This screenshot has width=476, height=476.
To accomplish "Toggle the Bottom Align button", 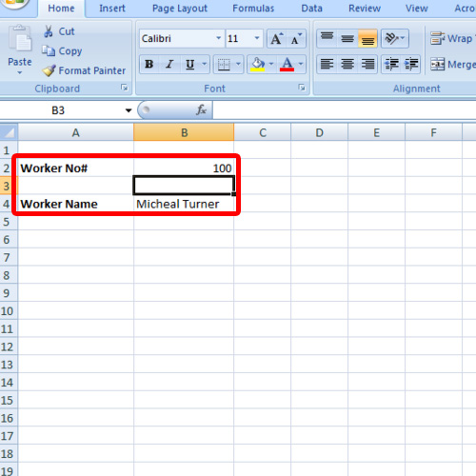I will pyautogui.click(x=367, y=39).
